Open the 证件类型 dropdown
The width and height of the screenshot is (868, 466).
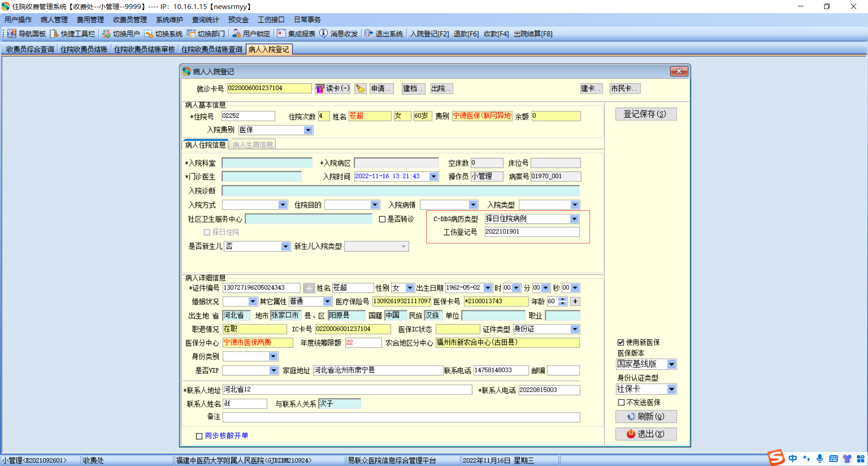[x=575, y=329]
